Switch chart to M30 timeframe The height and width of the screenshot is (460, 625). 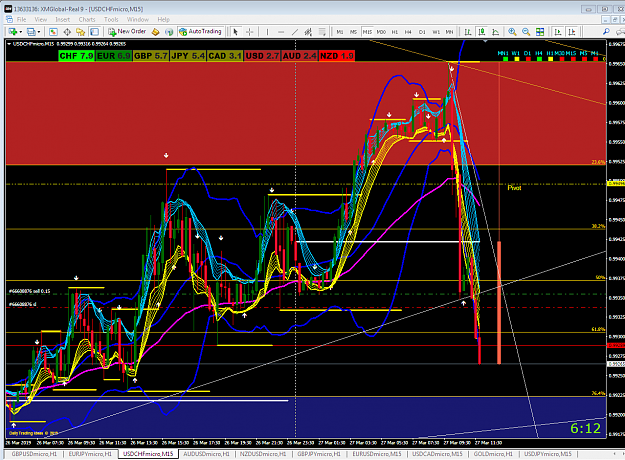(381, 32)
